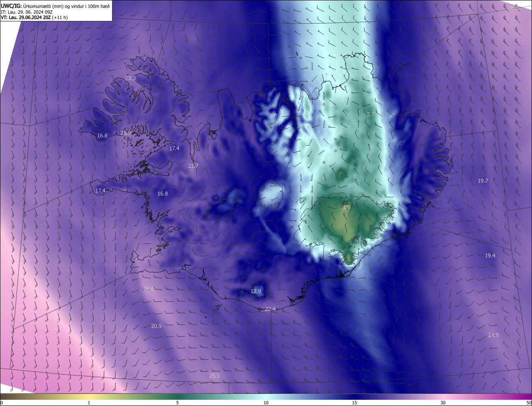Click the 3.0 value over the glacier
This screenshot has height=406, width=532.
tap(347, 207)
